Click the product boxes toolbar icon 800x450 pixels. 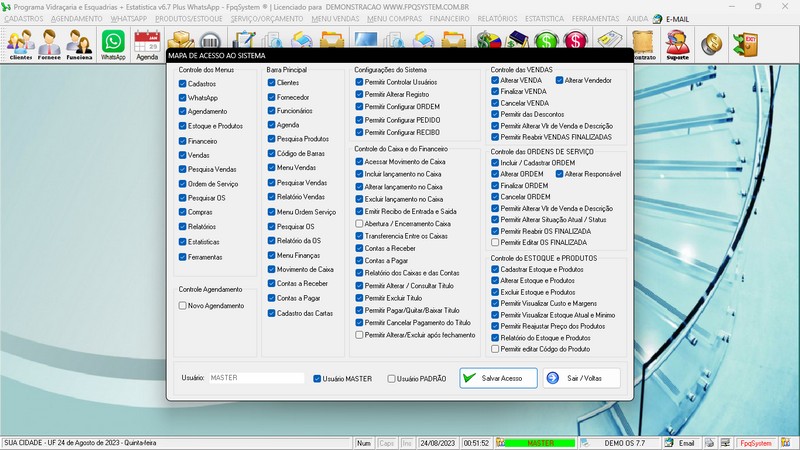click(181, 40)
